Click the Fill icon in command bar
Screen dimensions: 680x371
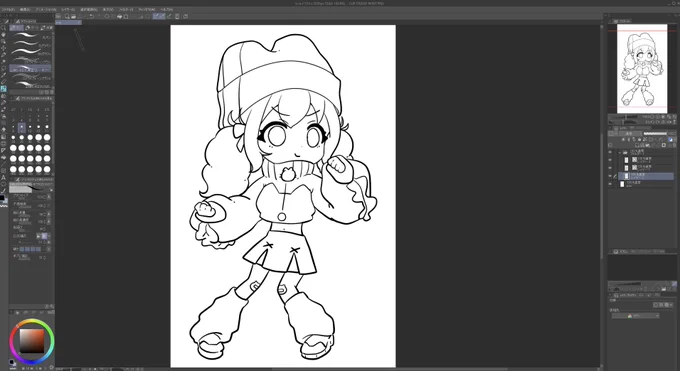[x=120, y=16]
